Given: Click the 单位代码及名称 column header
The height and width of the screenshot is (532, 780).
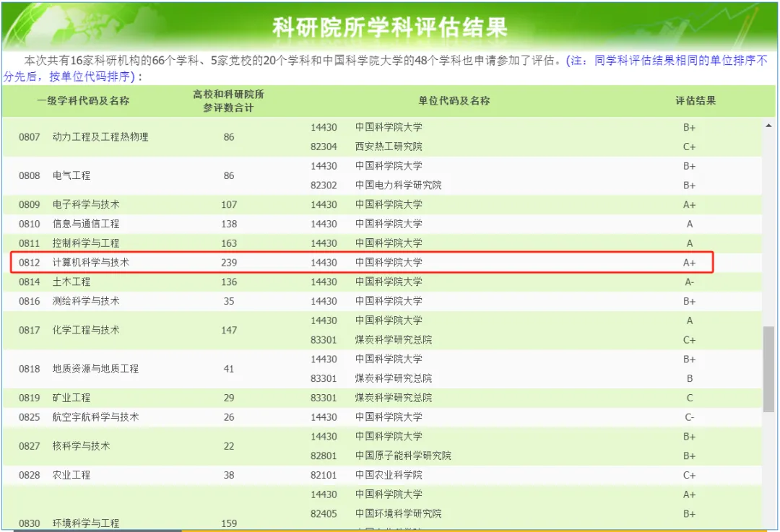Looking at the screenshot, I should click(x=454, y=101).
